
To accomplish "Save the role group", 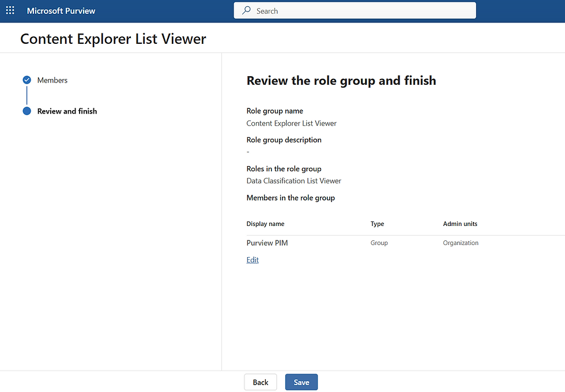I will (301, 382).
